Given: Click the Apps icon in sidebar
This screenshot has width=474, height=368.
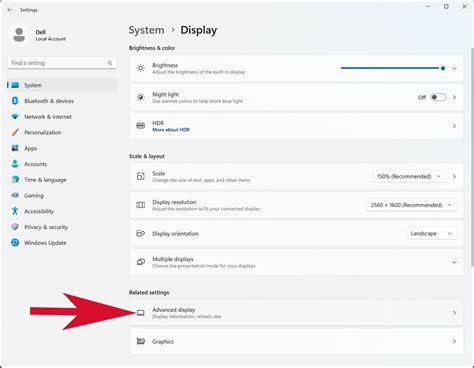Looking at the screenshot, I should 15,148.
